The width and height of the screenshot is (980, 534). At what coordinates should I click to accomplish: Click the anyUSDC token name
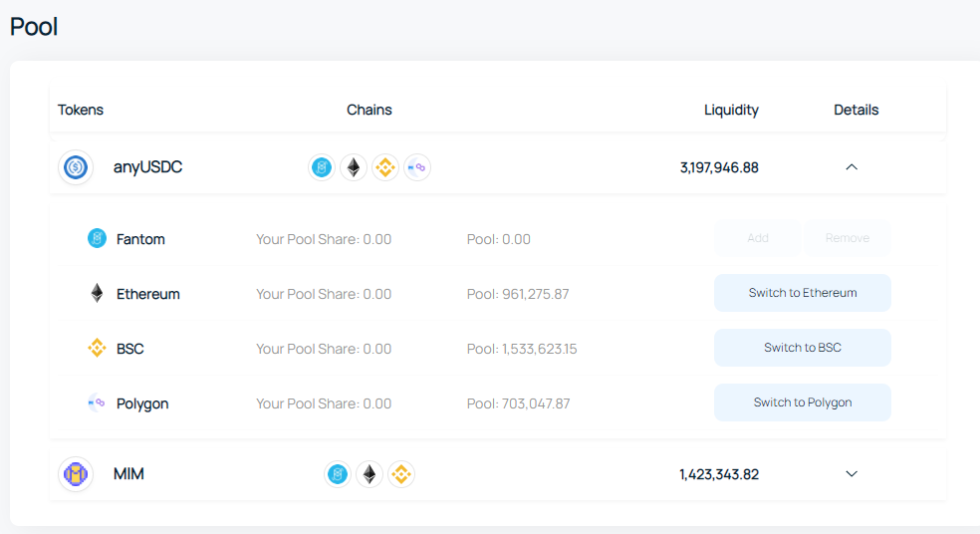(147, 167)
